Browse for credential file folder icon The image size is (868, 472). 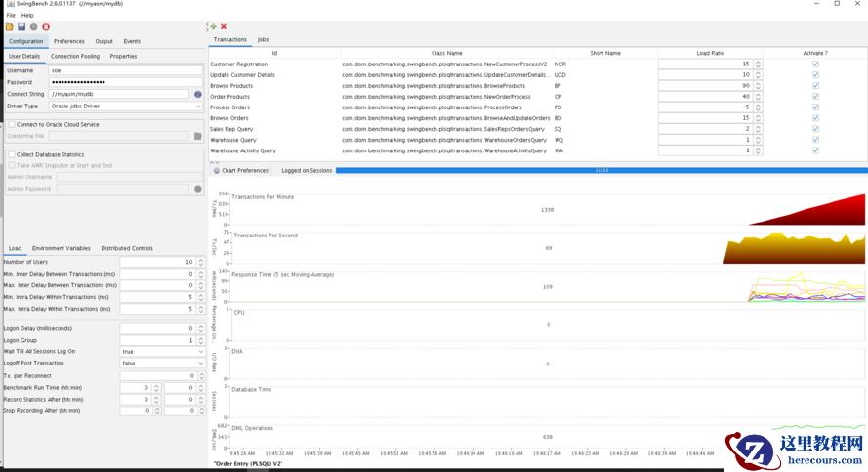coord(197,136)
